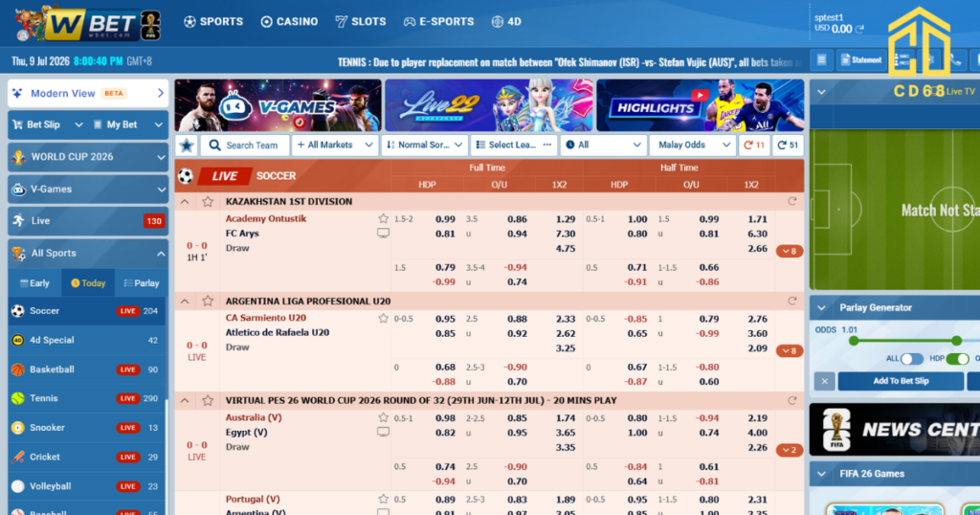Open the SLOTS menu
This screenshot has height=515, width=980.
pyautogui.click(x=360, y=21)
